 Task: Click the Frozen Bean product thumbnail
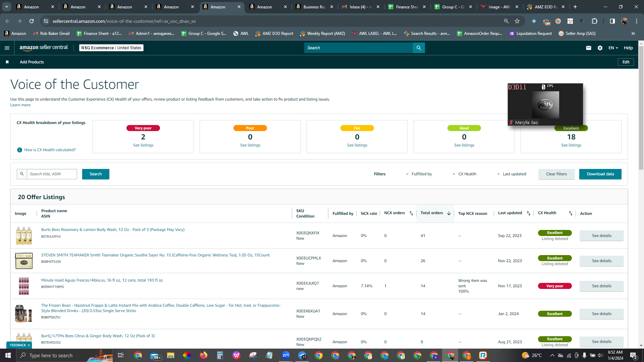point(24,314)
